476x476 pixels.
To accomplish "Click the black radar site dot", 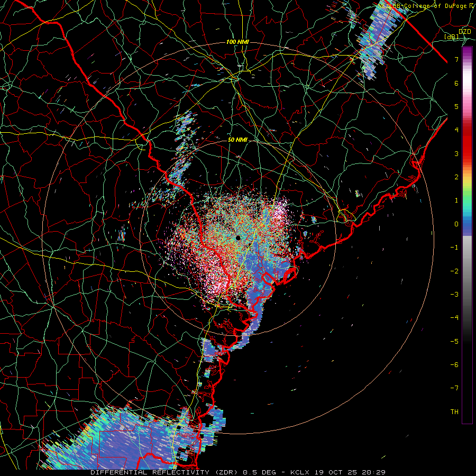I will tap(238, 237).
